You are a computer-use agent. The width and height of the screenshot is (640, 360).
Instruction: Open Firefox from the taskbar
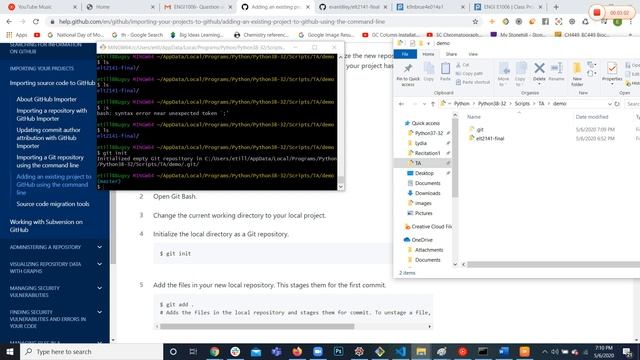[x=297, y=351]
